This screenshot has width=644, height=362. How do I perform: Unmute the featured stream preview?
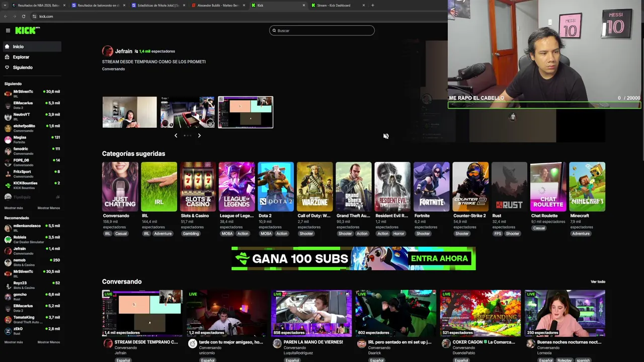386,136
